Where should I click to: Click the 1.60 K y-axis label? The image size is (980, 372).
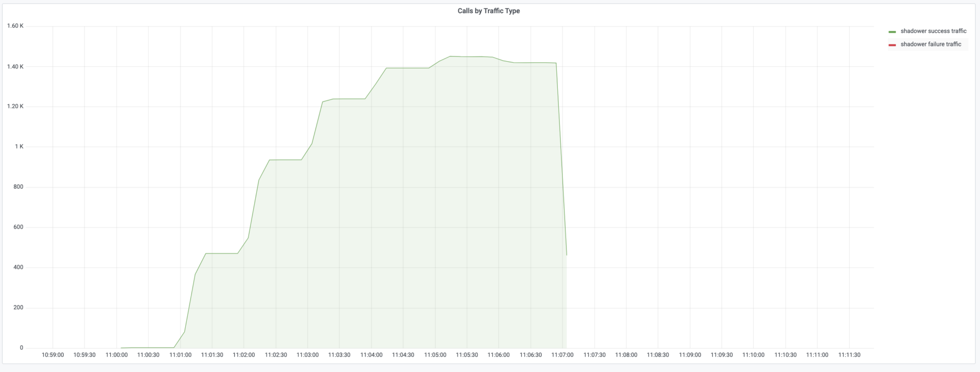point(15,26)
